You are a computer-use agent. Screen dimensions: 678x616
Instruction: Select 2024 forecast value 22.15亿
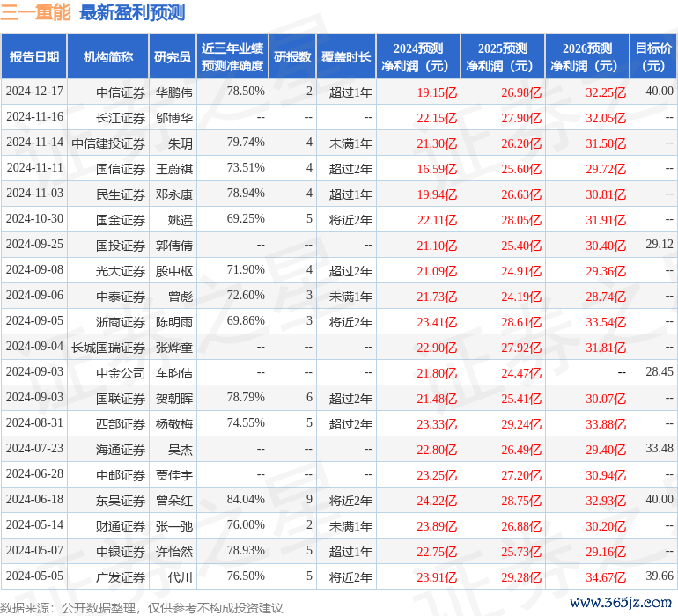[437, 118]
